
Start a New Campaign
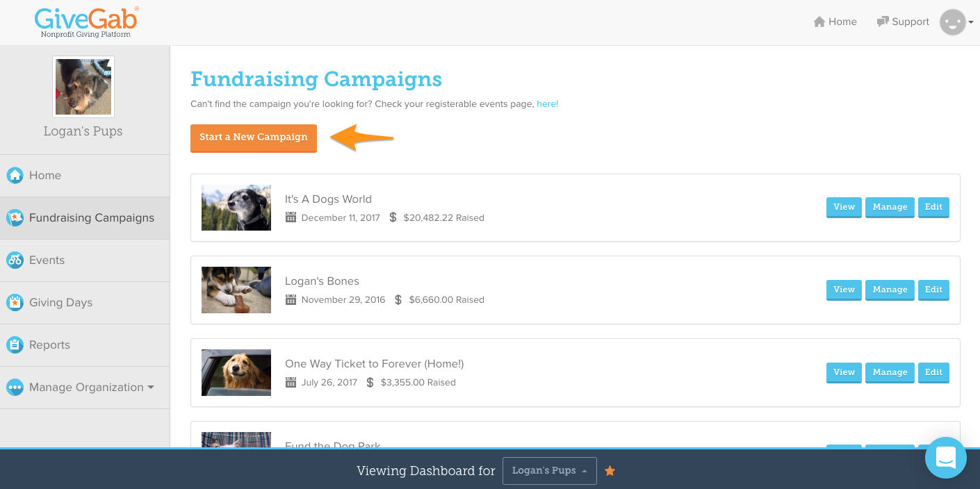(x=254, y=138)
